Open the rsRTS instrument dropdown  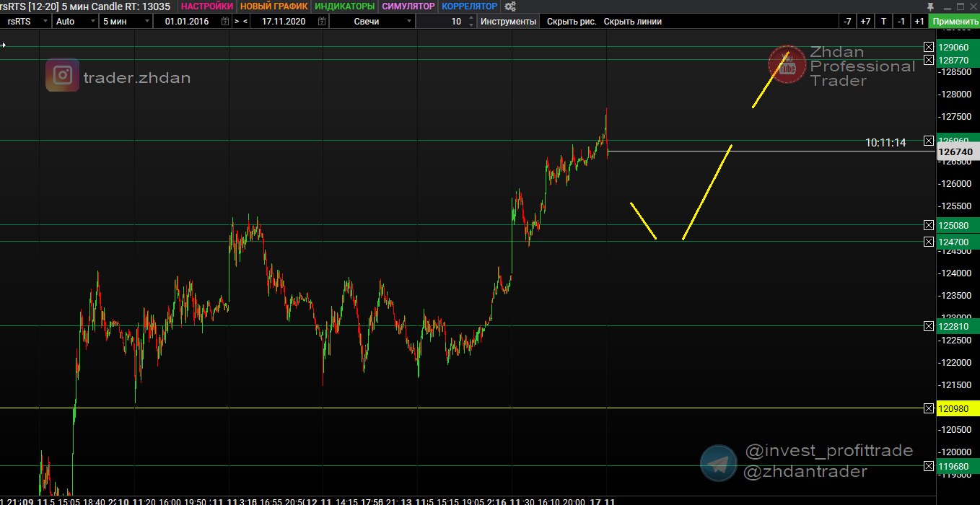(x=26, y=22)
